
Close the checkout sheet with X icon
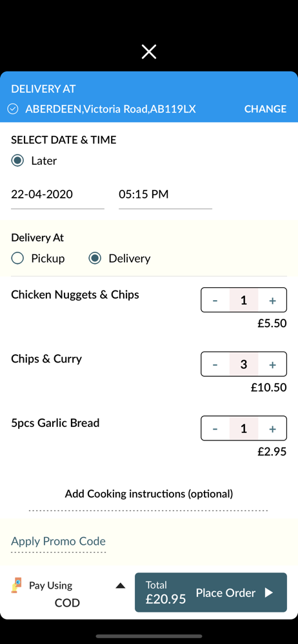[x=148, y=52]
